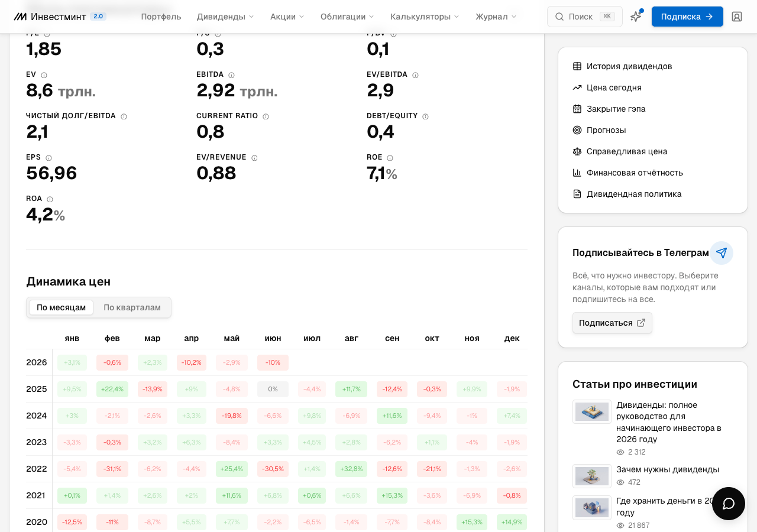Click the 2026 апр cell -10,2%

coord(192,362)
